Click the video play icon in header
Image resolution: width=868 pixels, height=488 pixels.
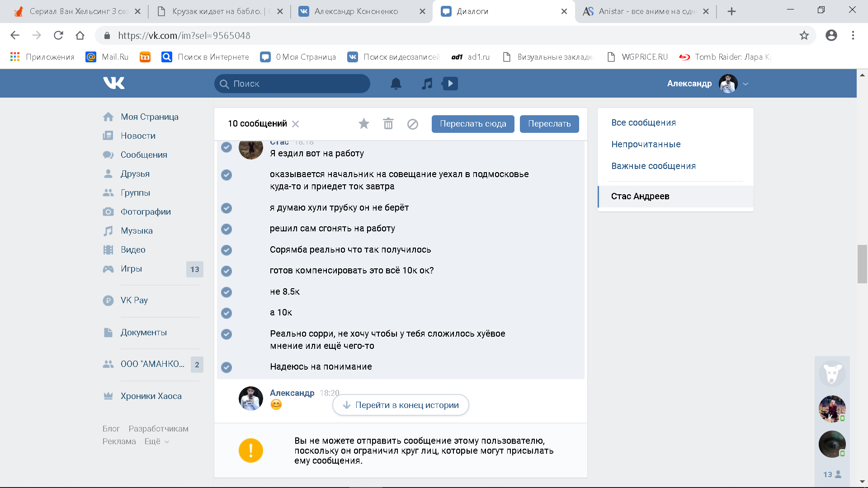[450, 84]
